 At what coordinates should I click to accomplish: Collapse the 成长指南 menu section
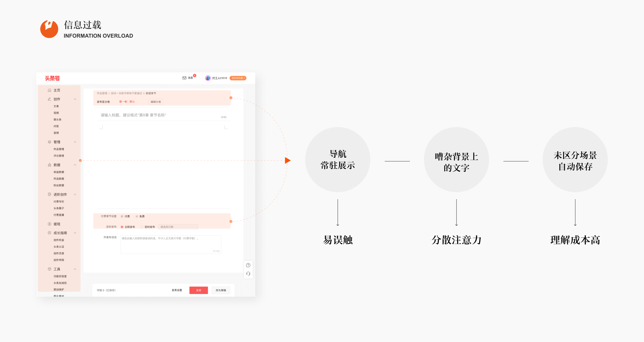coord(75,233)
